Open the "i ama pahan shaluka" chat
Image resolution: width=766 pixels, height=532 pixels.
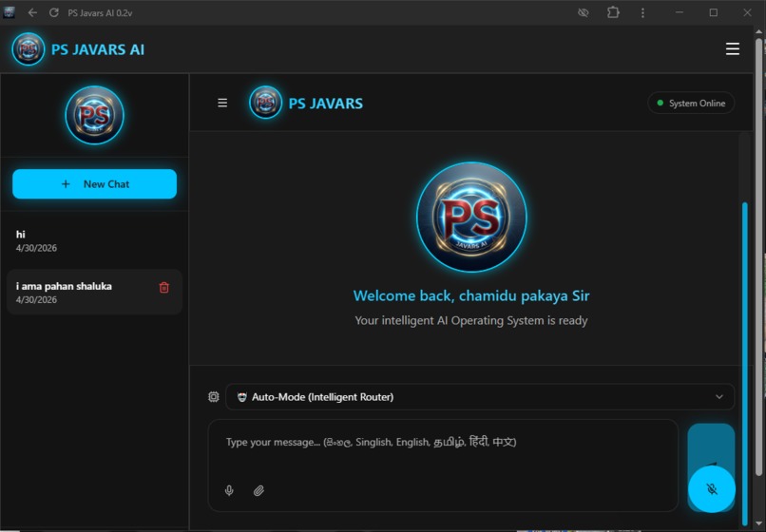[94, 293]
